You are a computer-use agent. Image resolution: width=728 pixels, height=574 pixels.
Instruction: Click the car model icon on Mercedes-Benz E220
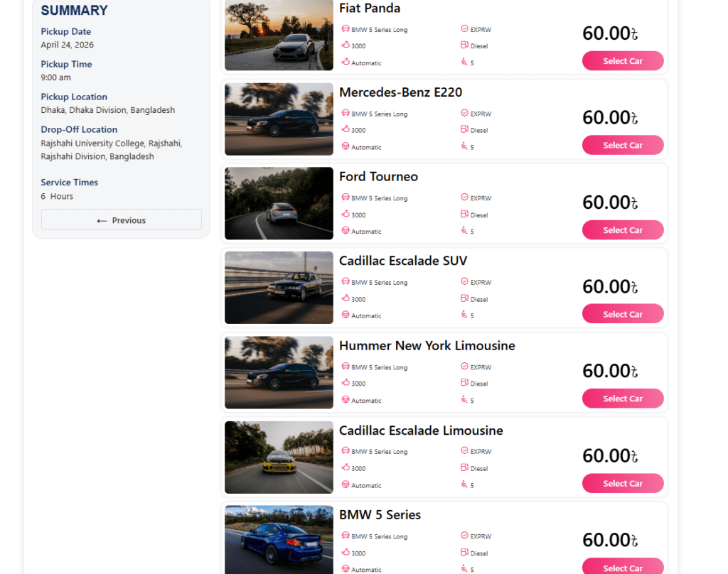point(346,113)
